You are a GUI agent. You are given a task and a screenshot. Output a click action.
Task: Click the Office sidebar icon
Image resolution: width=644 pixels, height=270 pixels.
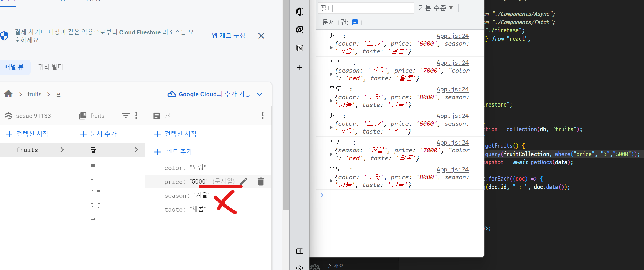(300, 12)
